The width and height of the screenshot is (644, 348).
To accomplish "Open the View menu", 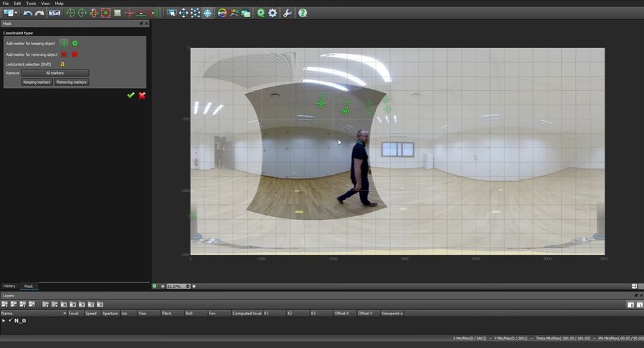I will click(x=45, y=4).
